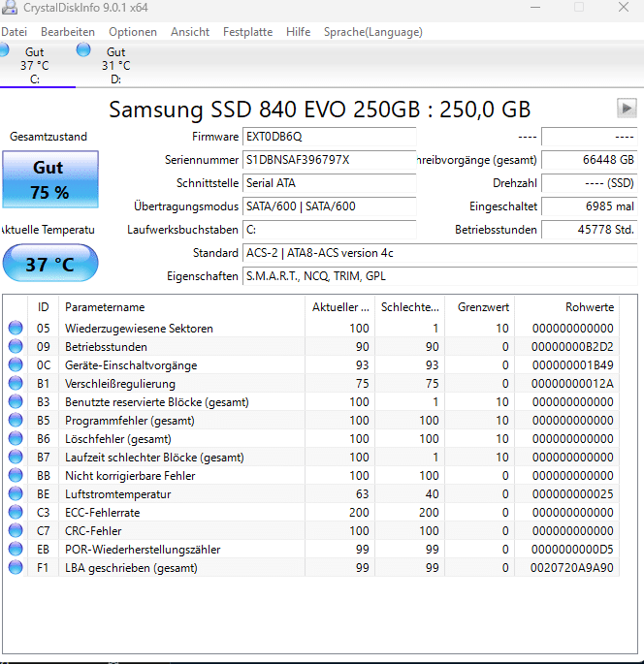Viewport: 644px width, 664px height.
Task: Click the Eingeschaltet value 6985 mal
Action: [590, 206]
